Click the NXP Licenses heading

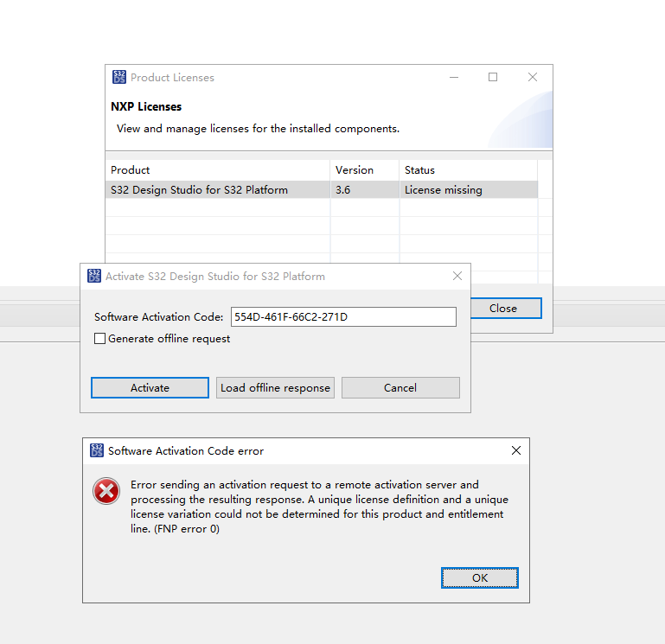tap(146, 106)
